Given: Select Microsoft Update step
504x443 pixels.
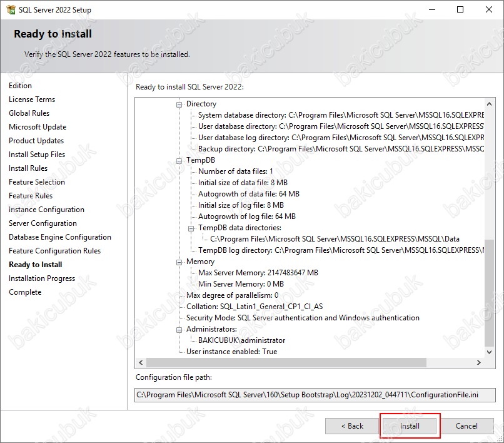Looking at the screenshot, I should click(x=38, y=127).
